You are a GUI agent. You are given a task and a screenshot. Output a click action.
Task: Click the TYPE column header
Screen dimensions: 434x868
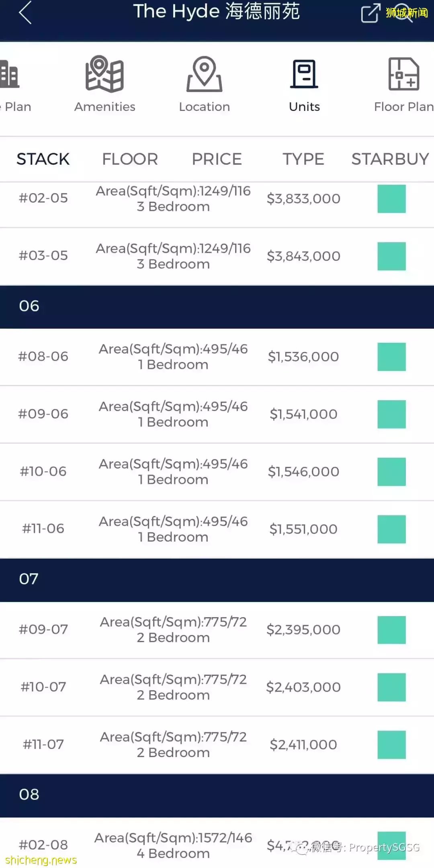pos(303,159)
